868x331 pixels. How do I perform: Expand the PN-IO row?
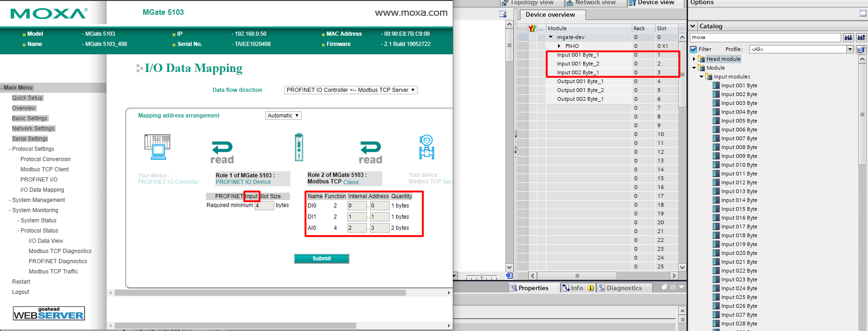559,46
